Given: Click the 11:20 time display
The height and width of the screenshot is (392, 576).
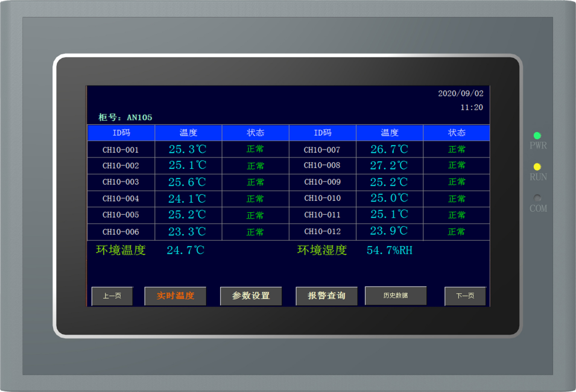Looking at the screenshot, I should coord(471,107).
